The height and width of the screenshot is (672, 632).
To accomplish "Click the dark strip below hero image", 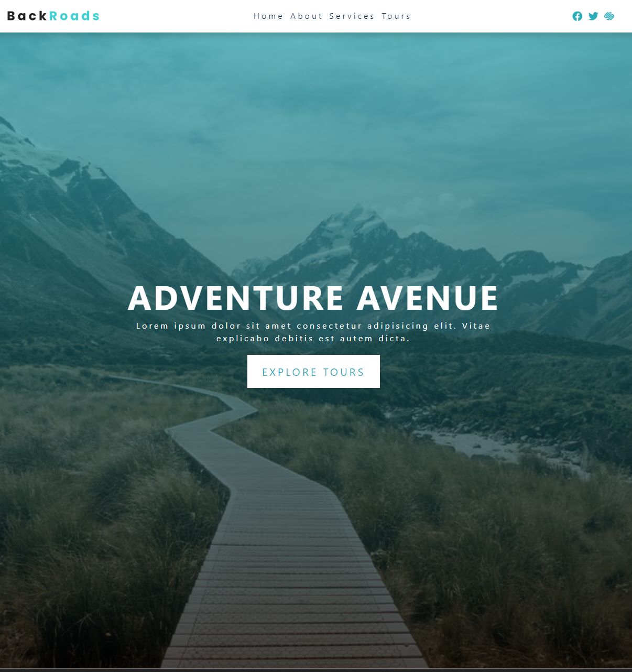I will 316,670.
